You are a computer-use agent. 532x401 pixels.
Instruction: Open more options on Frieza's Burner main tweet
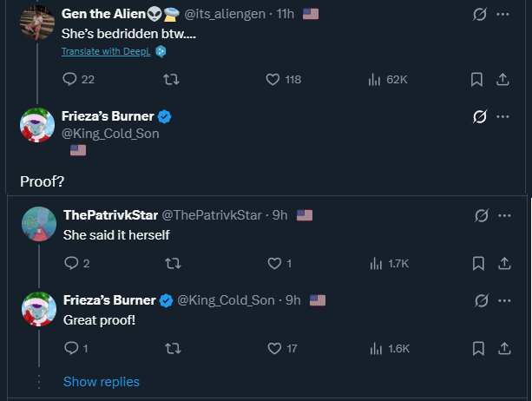pos(502,116)
